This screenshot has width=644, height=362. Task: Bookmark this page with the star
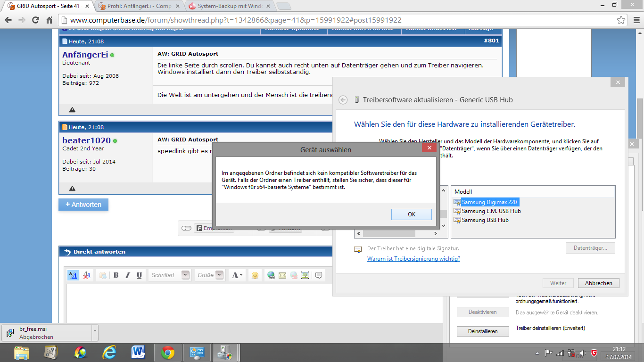click(x=621, y=20)
